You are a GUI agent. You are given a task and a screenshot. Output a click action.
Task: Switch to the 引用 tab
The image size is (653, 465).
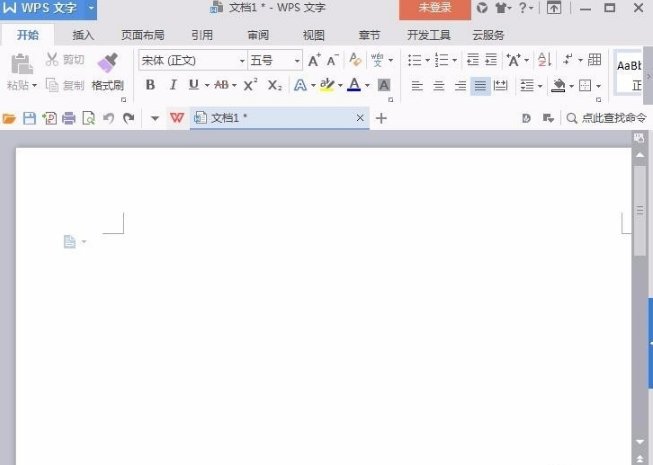[202, 35]
